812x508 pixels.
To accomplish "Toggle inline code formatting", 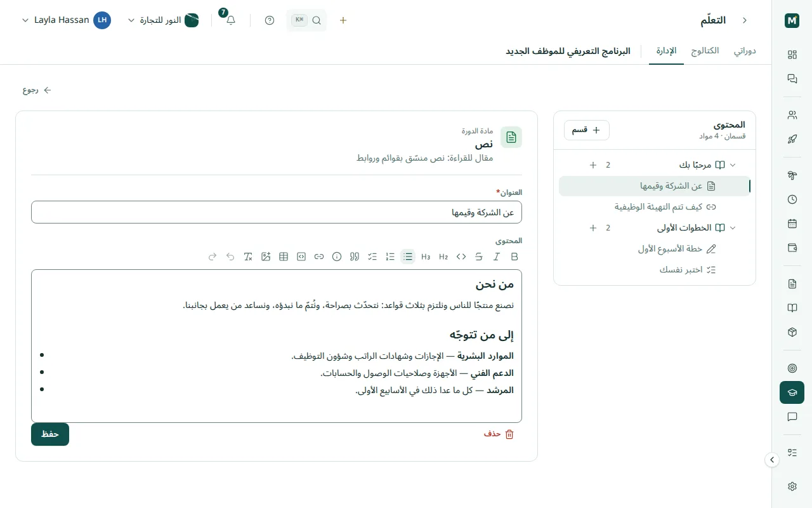I will [461, 257].
